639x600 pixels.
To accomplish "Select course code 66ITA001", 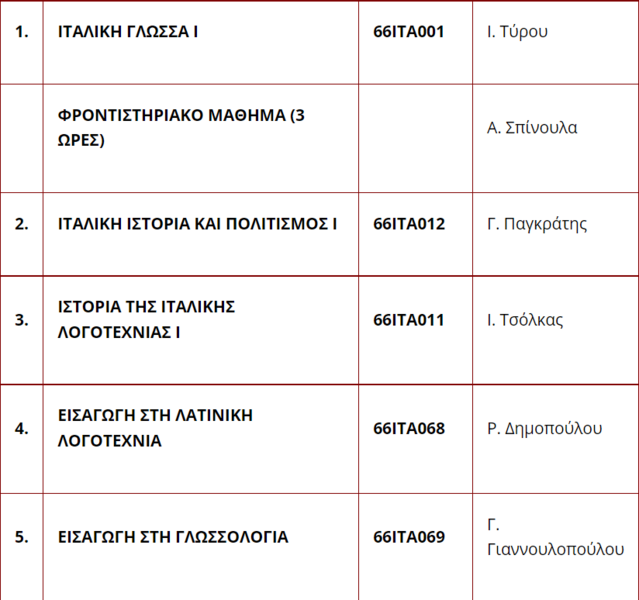I will (408, 32).
